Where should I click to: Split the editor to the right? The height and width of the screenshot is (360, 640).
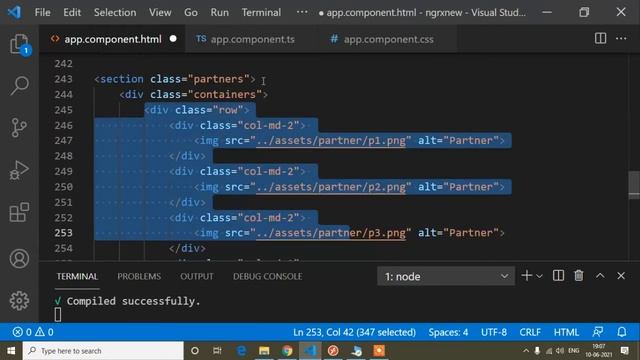(x=600, y=39)
